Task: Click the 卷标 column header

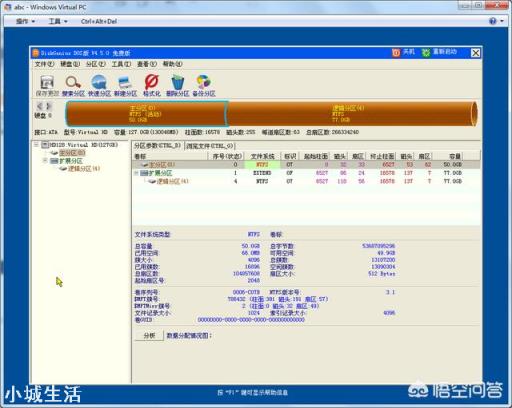Action: click(170, 156)
